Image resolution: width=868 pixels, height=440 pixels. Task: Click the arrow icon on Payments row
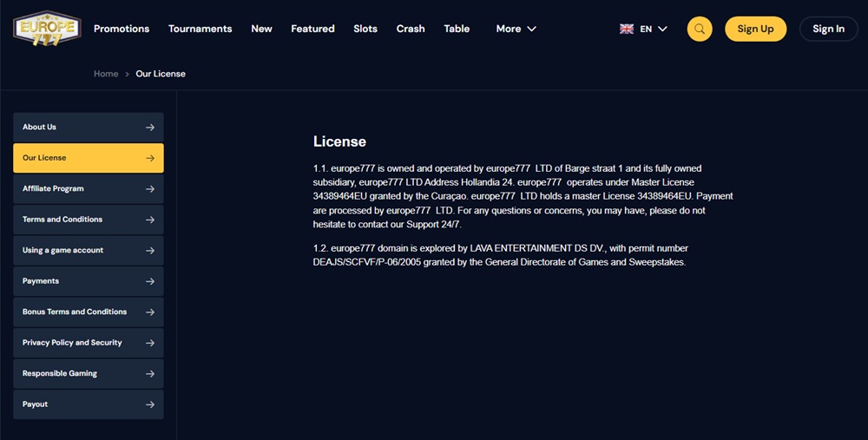(150, 282)
